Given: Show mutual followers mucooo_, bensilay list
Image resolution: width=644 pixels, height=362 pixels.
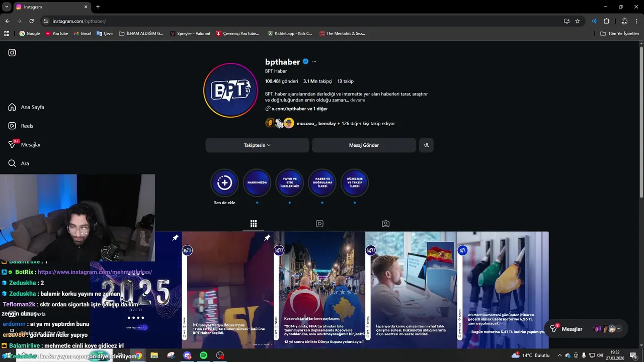Looking at the screenshot, I should 330,123.
